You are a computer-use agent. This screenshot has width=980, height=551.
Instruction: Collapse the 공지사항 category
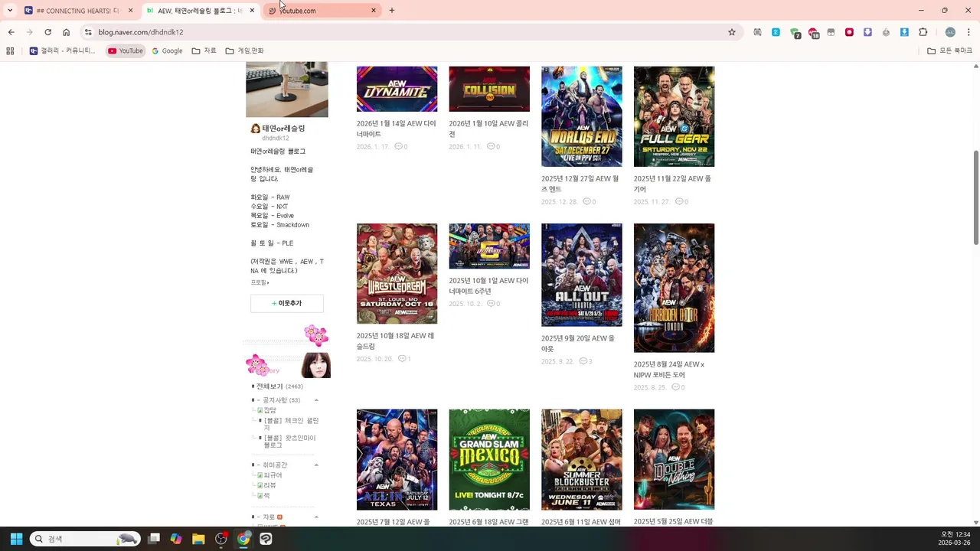pyautogui.click(x=316, y=400)
